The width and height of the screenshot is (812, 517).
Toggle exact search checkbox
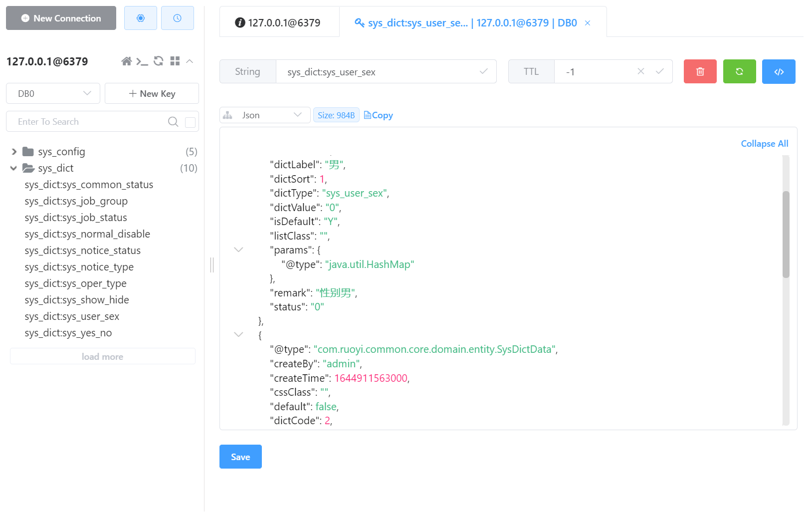click(190, 122)
